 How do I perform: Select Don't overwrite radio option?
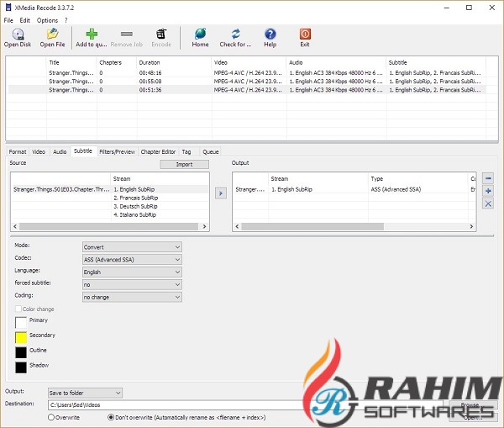point(111,417)
